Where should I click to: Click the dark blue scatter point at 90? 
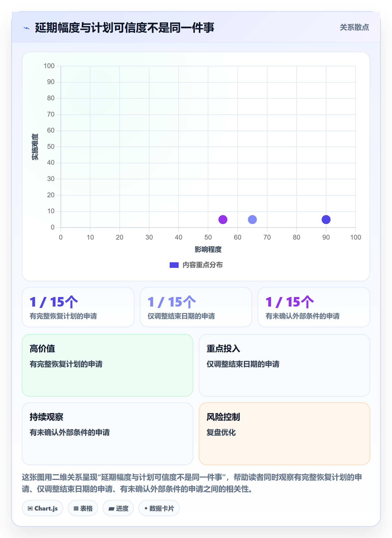326,219
